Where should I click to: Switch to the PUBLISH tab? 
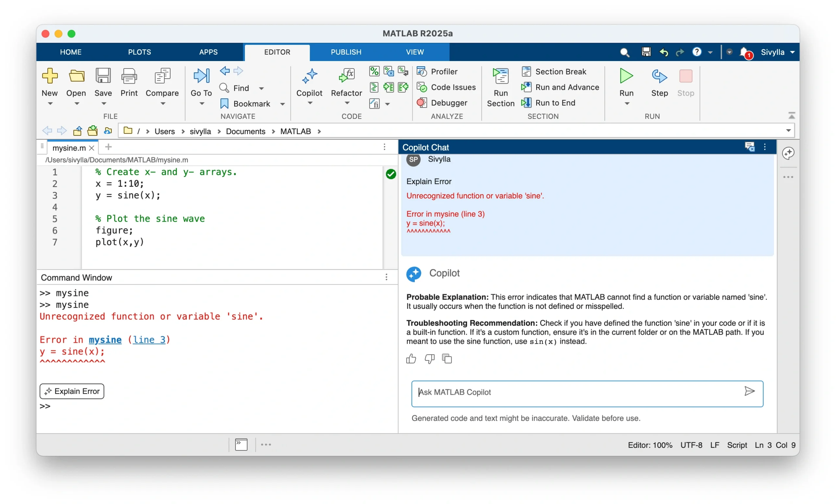point(345,52)
